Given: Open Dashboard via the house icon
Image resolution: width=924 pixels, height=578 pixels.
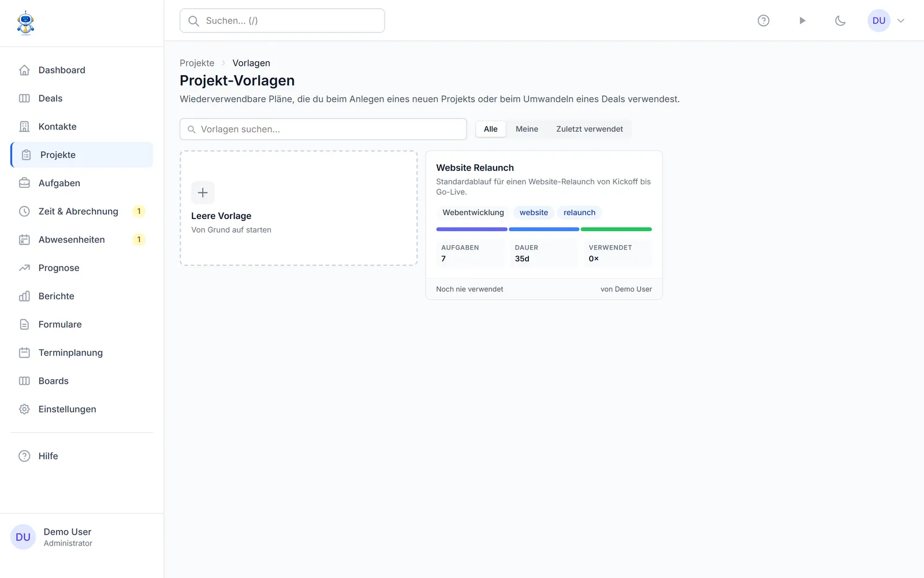Looking at the screenshot, I should pos(24,70).
